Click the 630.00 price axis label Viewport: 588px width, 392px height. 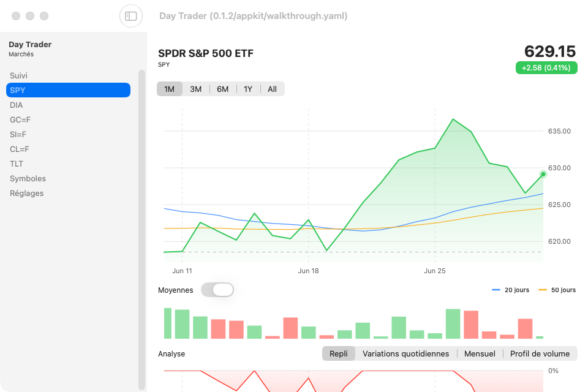pyautogui.click(x=559, y=168)
